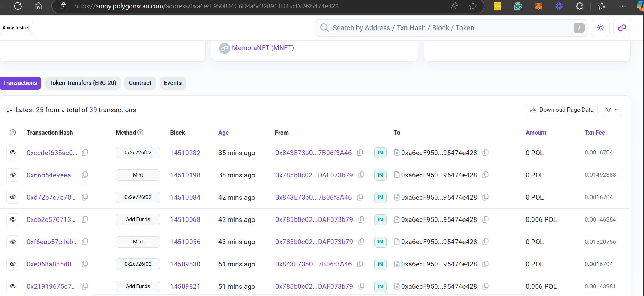Viewport: 644px width, 296px height.
Task: Copy From address in block 14510198 row
Action: pyautogui.click(x=361, y=175)
